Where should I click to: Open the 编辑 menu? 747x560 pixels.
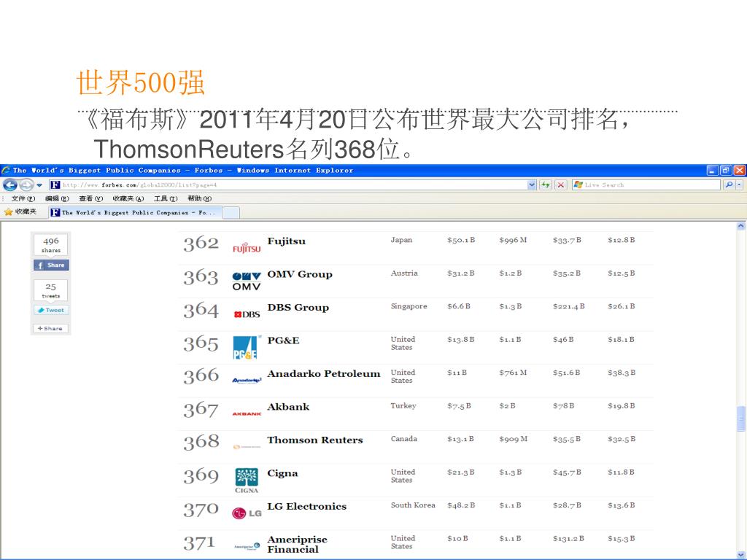point(57,198)
